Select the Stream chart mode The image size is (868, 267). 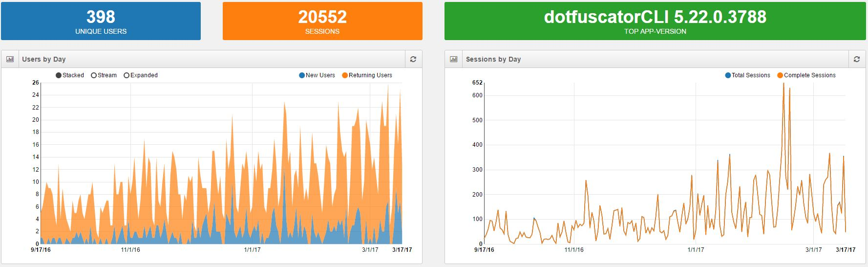[104, 75]
